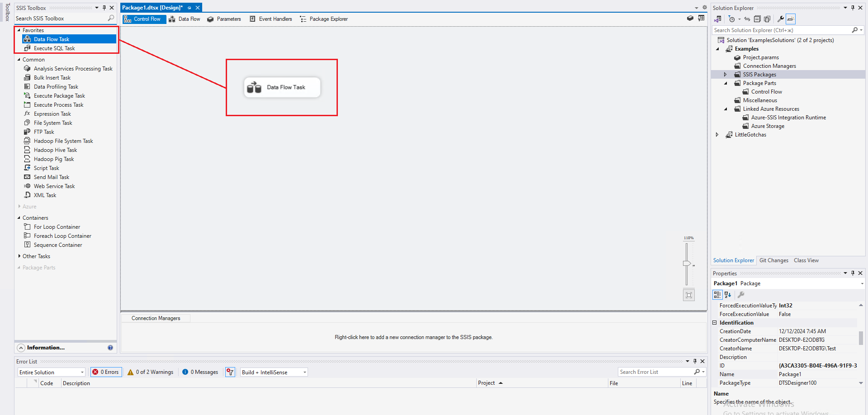Select Execute SQL Task in Favorites

pyautogui.click(x=54, y=48)
